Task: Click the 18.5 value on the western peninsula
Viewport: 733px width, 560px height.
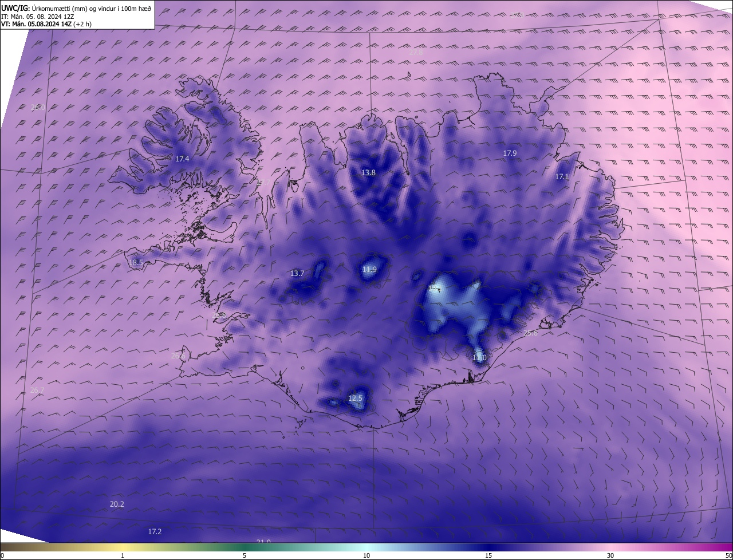Action: 136,263
